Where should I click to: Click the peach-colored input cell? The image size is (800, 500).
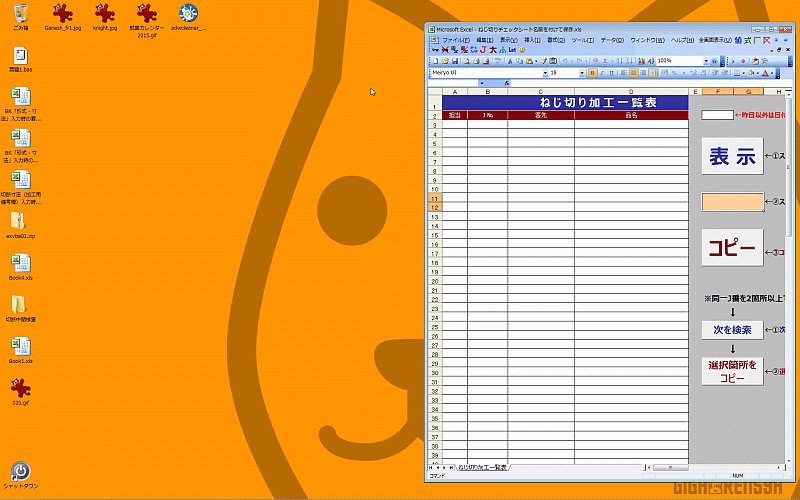click(732, 202)
